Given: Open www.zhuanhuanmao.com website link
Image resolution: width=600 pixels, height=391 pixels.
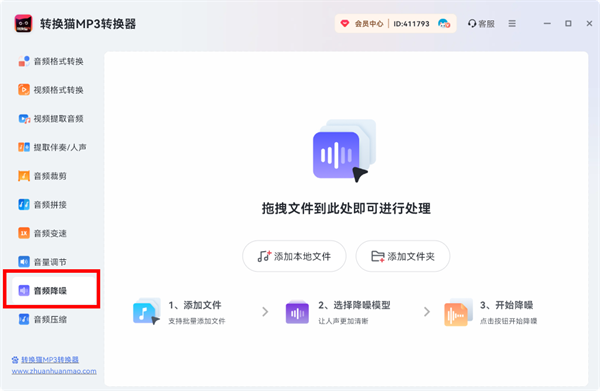Looking at the screenshot, I should 54,371.
